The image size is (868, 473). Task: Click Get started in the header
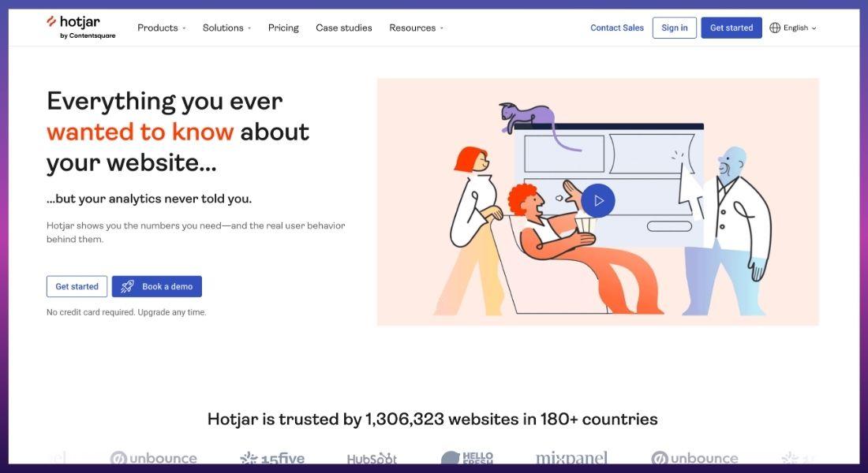[x=731, y=28]
